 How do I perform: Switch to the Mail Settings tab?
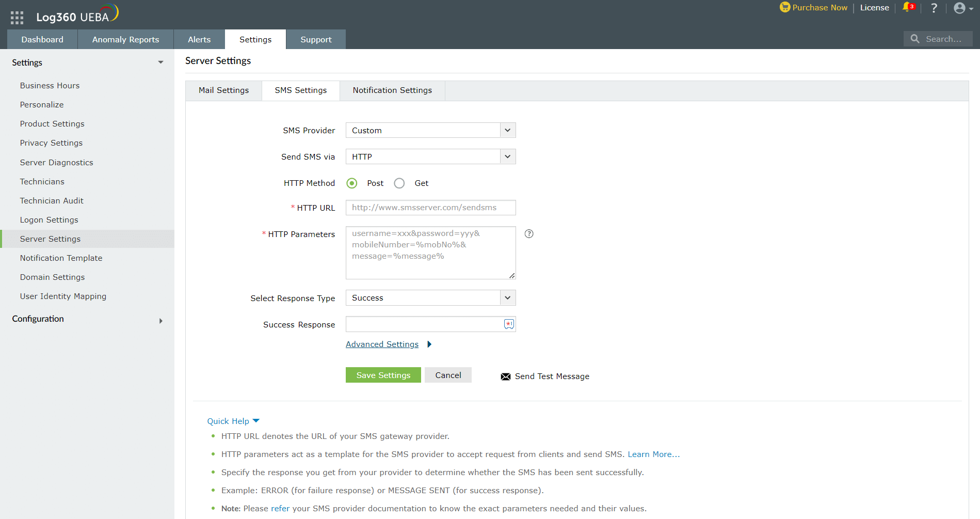[223, 90]
